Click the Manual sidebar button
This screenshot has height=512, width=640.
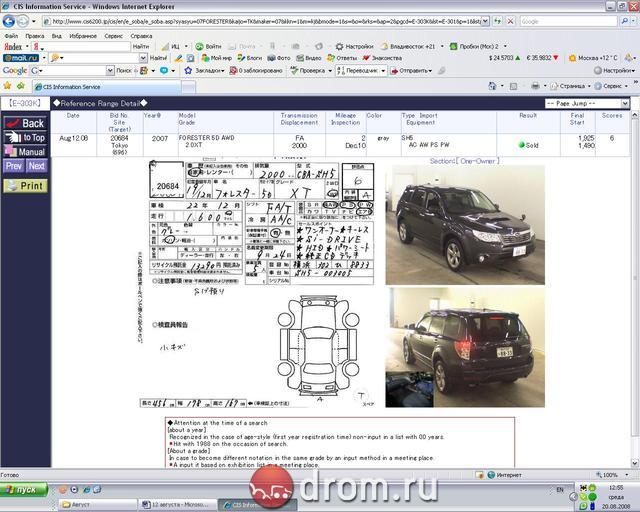[x=25, y=151]
